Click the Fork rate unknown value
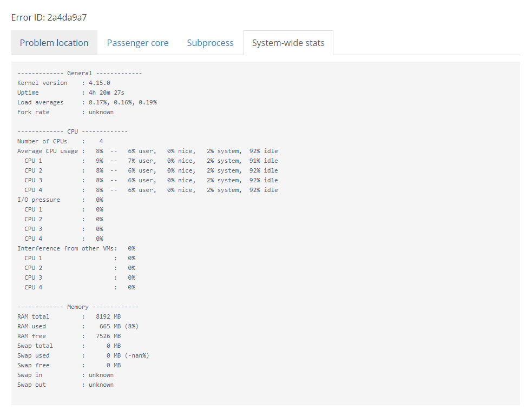This screenshot has height=416, width=532. click(101, 112)
